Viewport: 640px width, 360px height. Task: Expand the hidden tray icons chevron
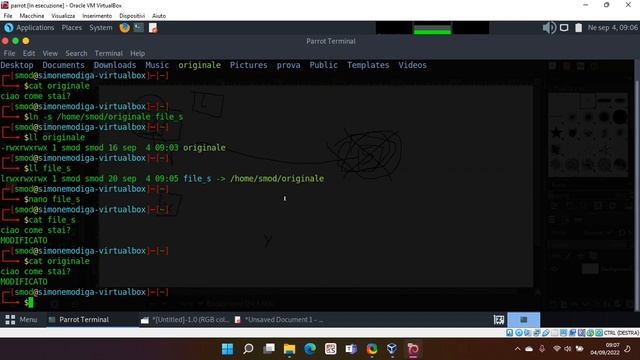click(518, 349)
